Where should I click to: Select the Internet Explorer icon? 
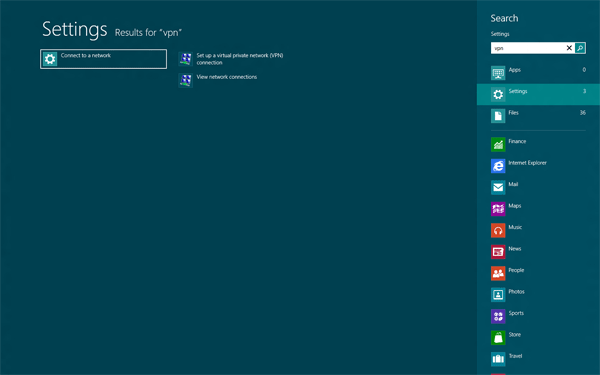[498, 166]
